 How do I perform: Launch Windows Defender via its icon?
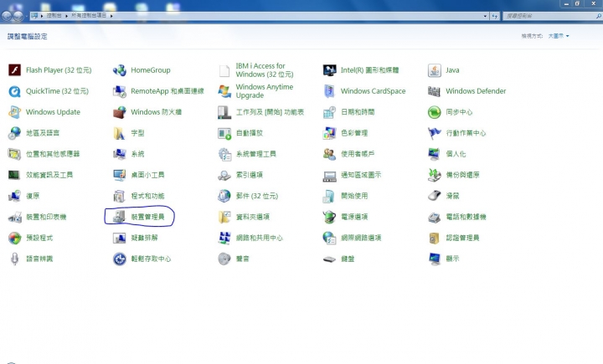pyautogui.click(x=435, y=91)
